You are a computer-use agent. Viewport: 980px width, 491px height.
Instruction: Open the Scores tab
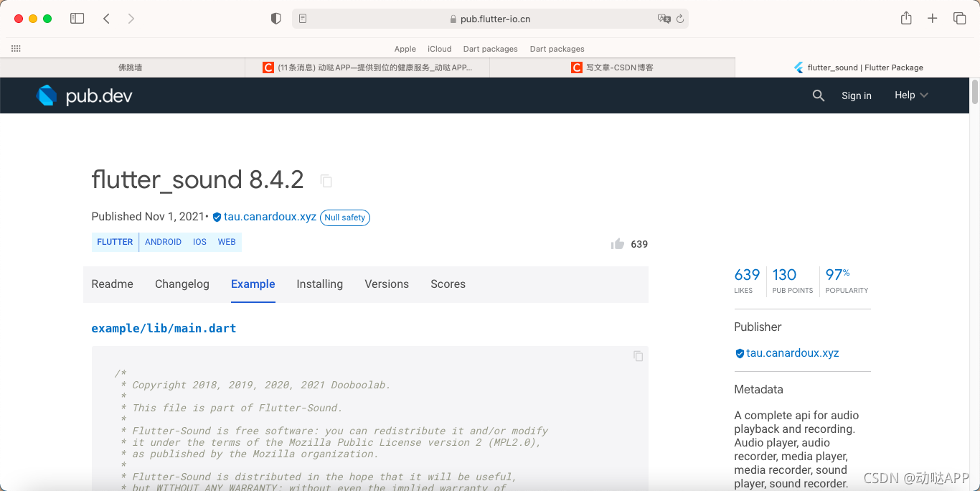[x=448, y=284]
